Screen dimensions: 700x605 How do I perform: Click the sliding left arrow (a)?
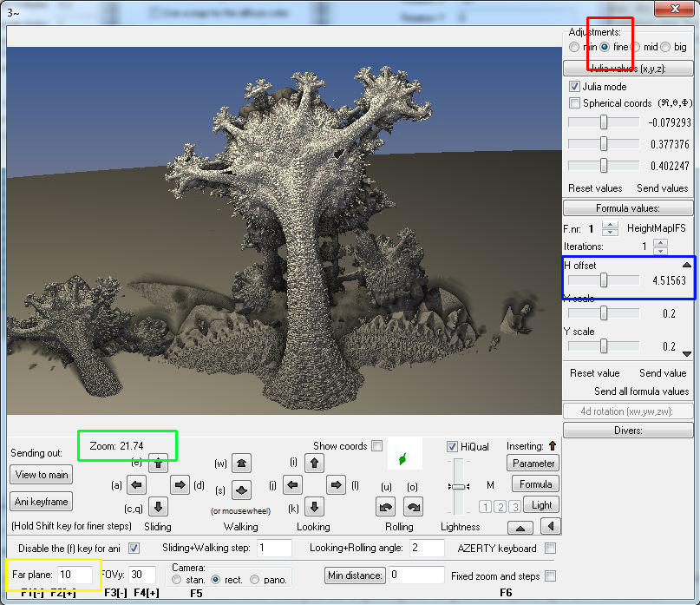136,485
